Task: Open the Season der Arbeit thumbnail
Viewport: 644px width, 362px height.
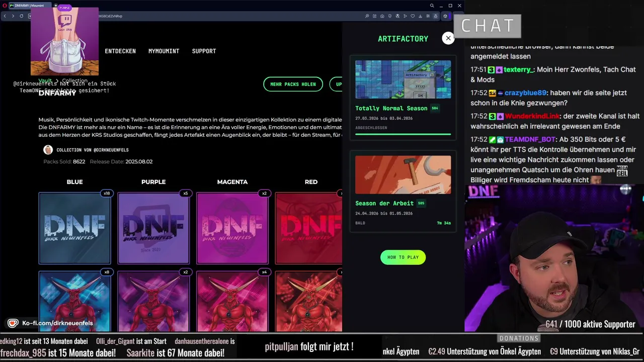Action: point(403,174)
